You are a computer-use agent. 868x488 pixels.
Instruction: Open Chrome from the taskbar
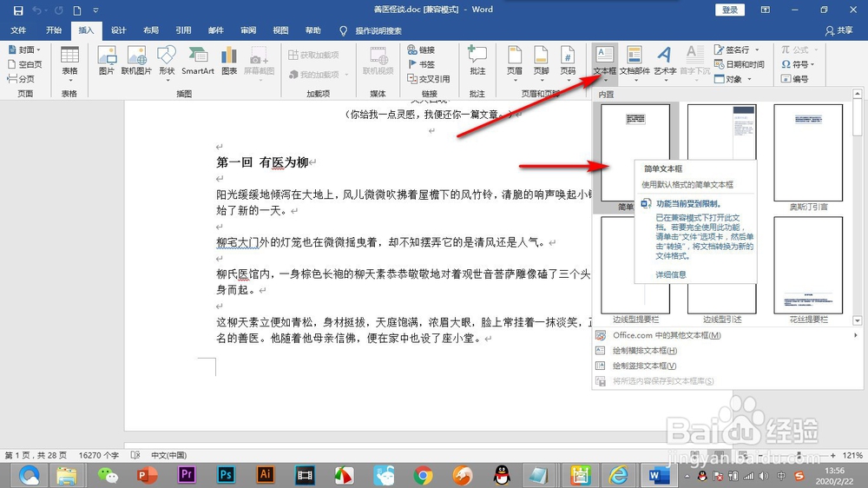423,475
